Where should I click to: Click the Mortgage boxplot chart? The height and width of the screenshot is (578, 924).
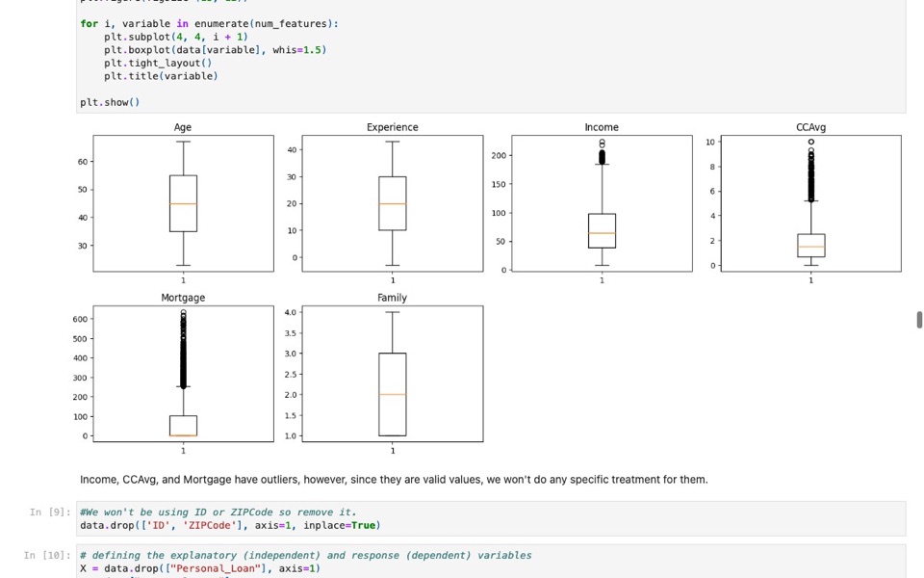[183, 374]
